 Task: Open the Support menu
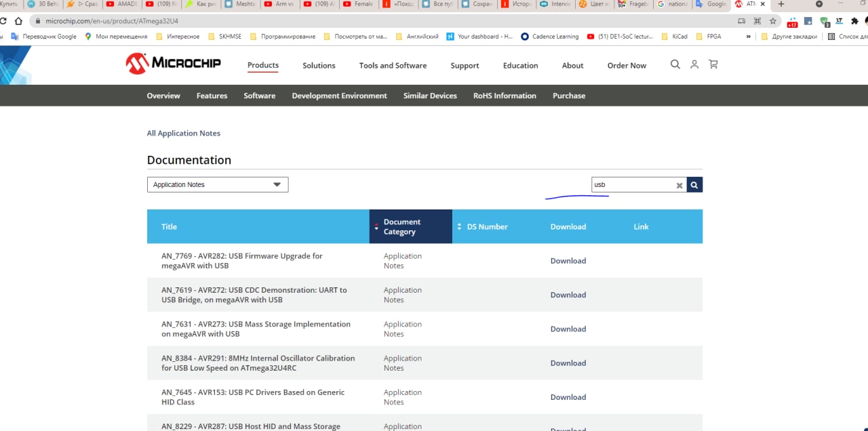(465, 66)
